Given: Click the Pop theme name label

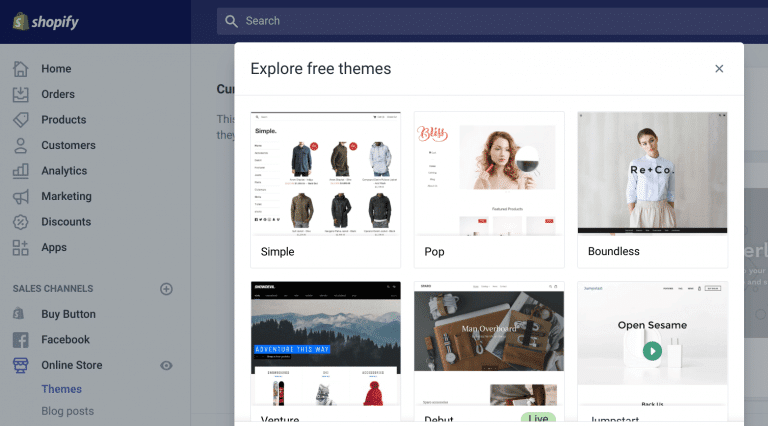Looking at the screenshot, I should 434,252.
